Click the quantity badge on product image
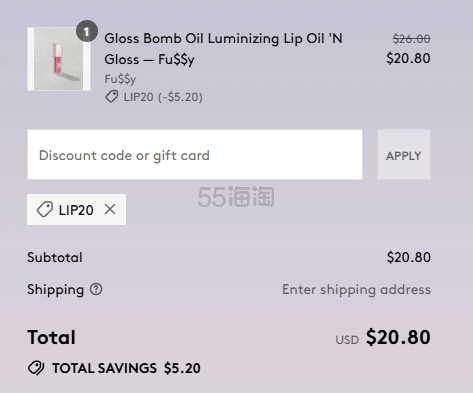 pyautogui.click(x=87, y=31)
